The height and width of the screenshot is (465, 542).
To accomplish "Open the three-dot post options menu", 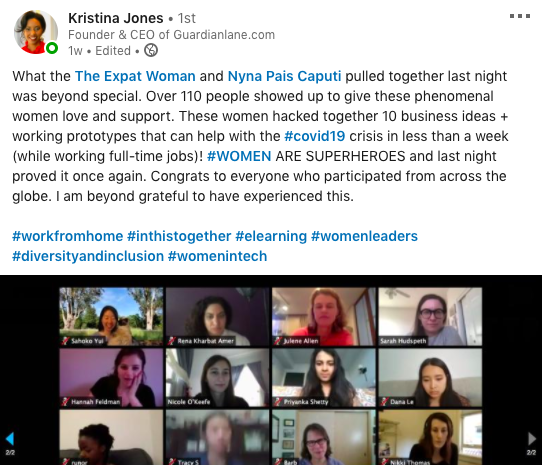I will point(520,16).
